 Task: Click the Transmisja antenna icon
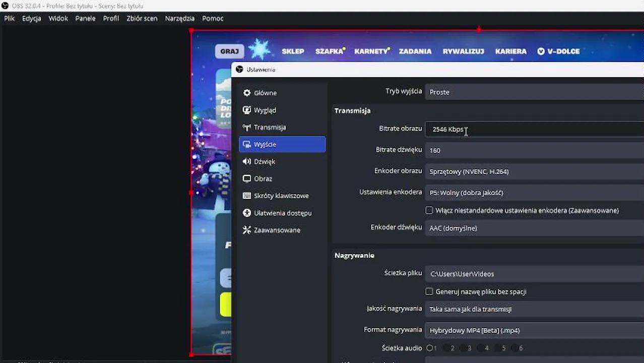click(x=247, y=127)
